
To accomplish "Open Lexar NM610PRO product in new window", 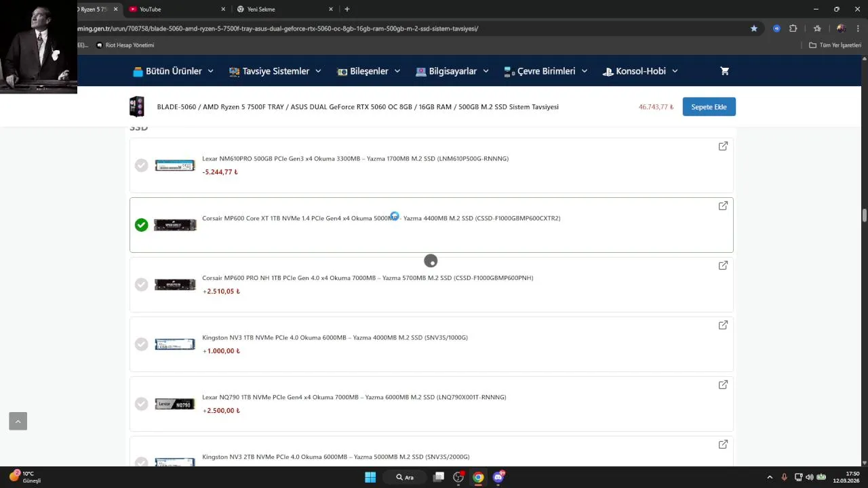I will (723, 146).
